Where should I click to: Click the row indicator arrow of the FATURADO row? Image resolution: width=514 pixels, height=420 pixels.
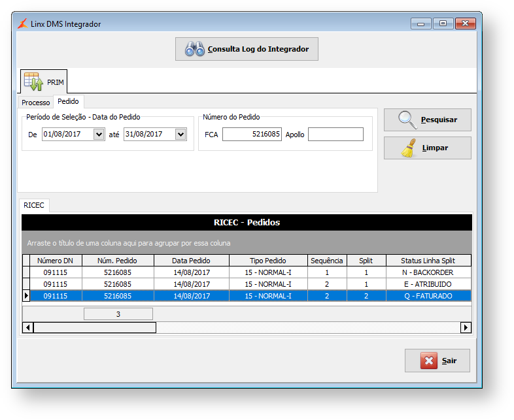click(x=26, y=296)
